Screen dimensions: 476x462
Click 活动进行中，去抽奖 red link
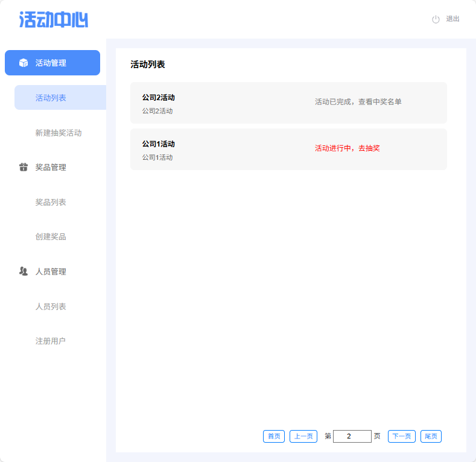pyautogui.click(x=347, y=148)
